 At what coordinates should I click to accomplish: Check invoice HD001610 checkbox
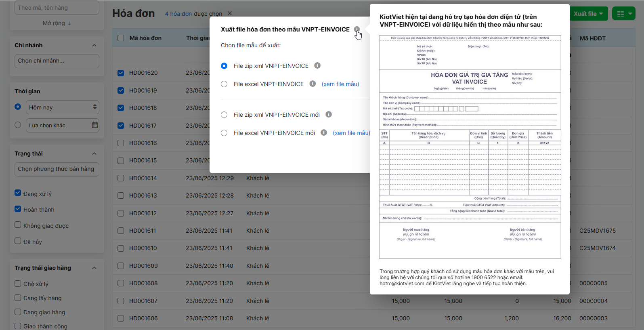click(x=121, y=248)
